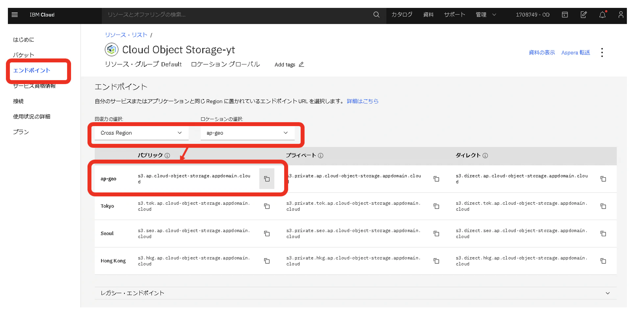Copy the Seoul public endpoint
This screenshot has height=312, width=644.
[x=267, y=234]
